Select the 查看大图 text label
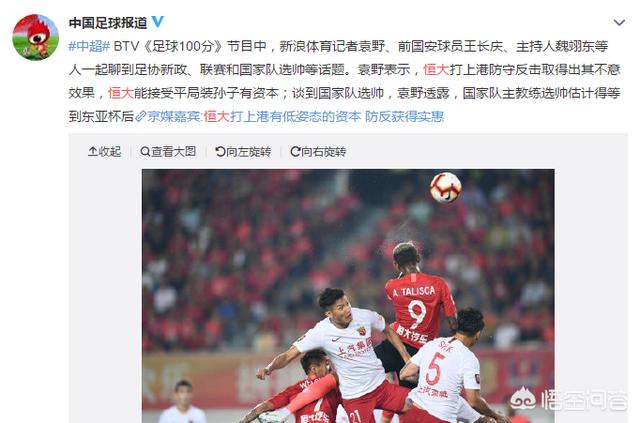This screenshot has height=423, width=640. click(x=173, y=152)
